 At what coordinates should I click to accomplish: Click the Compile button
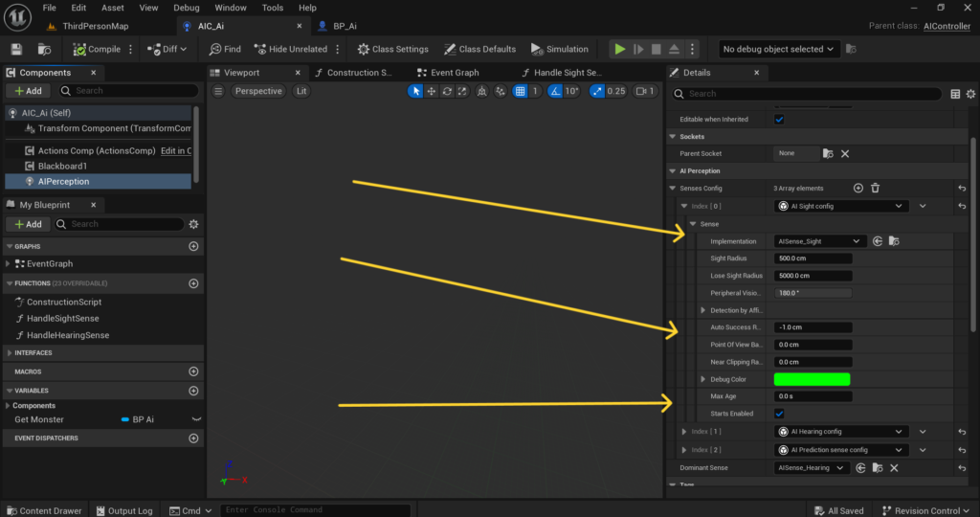pyautogui.click(x=97, y=49)
